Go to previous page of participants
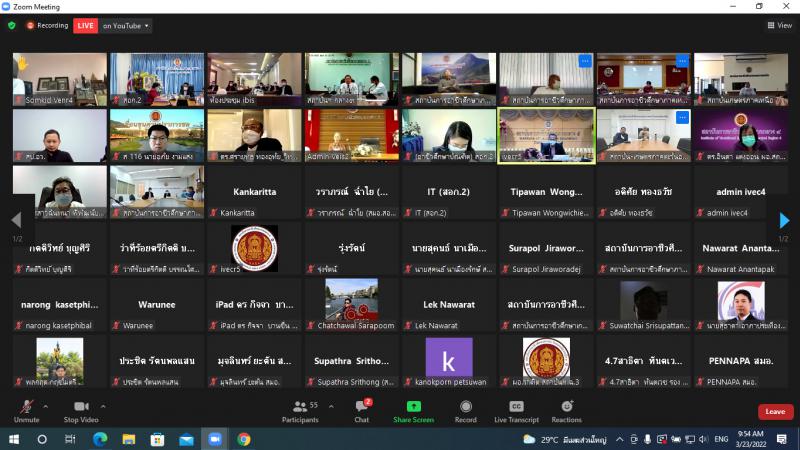Viewport: 800px width, 450px height. (16, 220)
